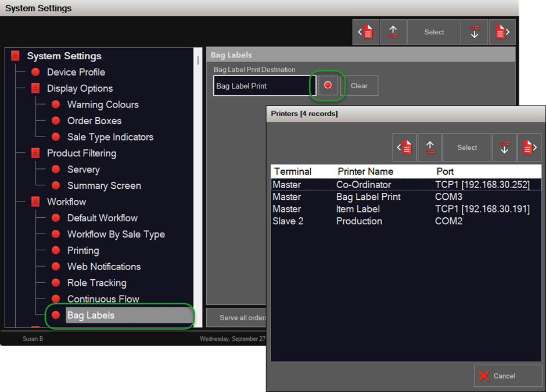This screenshot has width=546, height=392.
Task: Open the Web Notifications settings item
Action: point(103,267)
